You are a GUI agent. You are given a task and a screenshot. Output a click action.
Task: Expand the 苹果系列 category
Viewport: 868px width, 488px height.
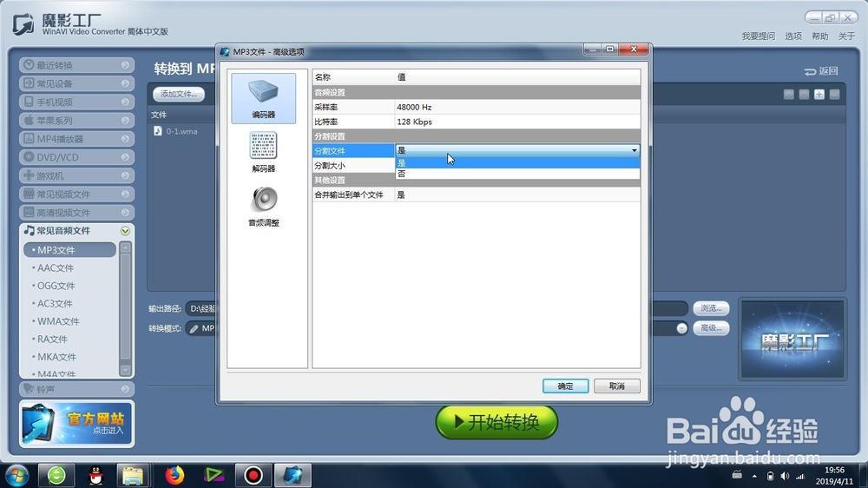[x=77, y=120]
